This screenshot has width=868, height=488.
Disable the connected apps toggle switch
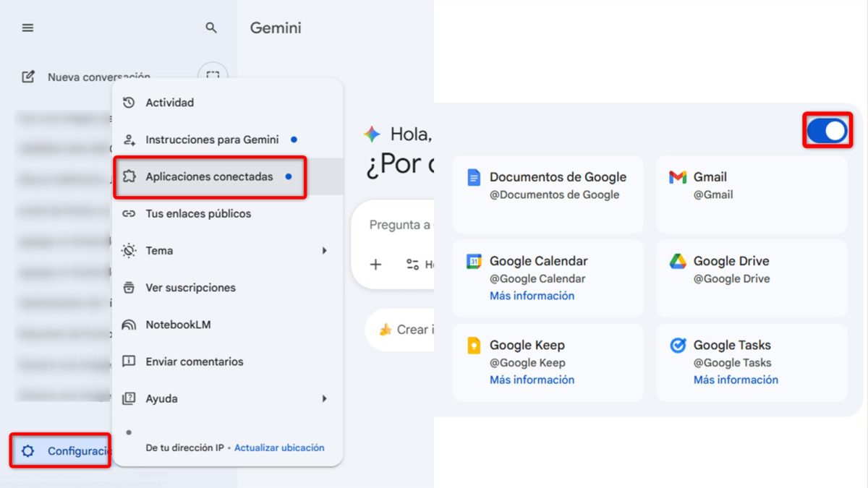pyautogui.click(x=827, y=130)
